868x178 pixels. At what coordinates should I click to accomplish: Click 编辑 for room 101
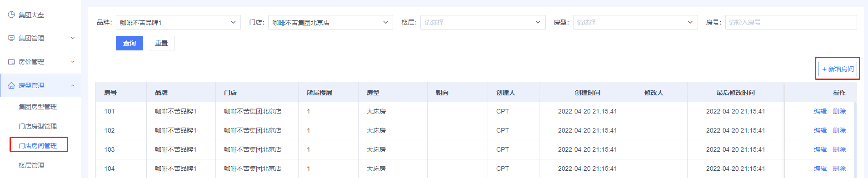pyautogui.click(x=820, y=111)
